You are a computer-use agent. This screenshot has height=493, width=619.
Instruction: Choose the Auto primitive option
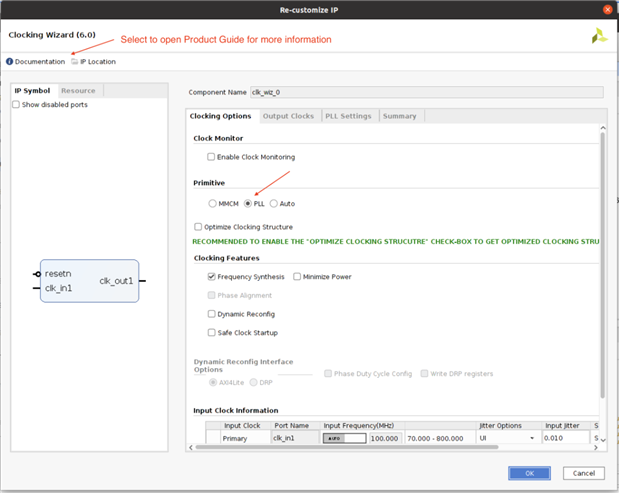point(273,203)
